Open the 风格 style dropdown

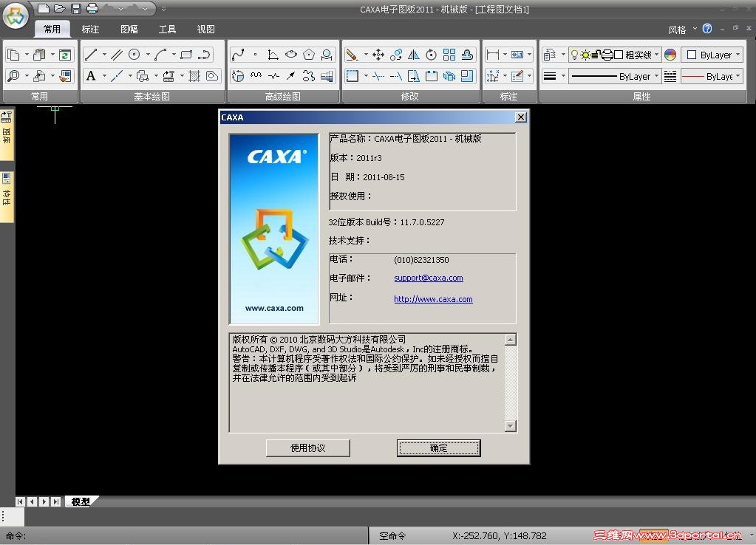pyautogui.click(x=682, y=30)
